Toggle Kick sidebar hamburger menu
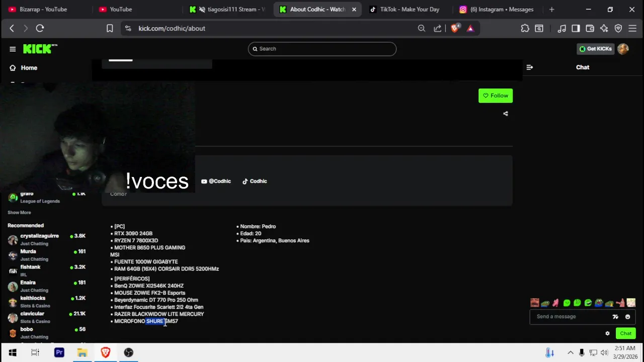Screen dimensions: 644x362 click(x=13, y=49)
